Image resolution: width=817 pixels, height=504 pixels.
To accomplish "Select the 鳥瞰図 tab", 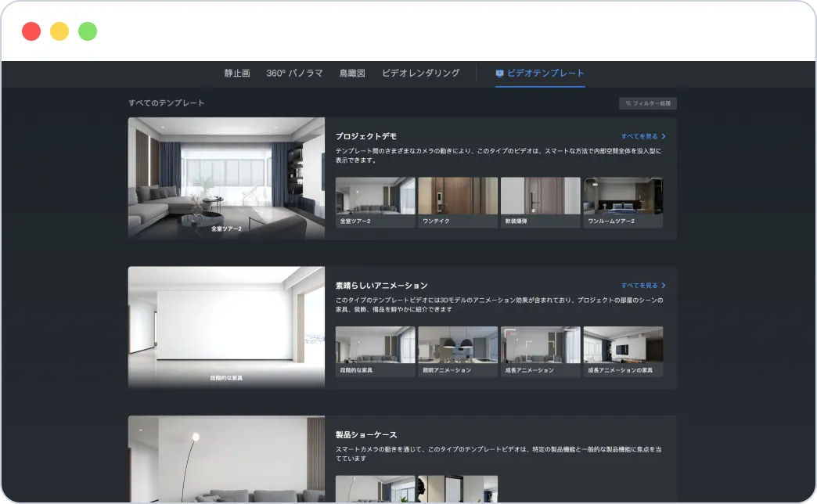I will pyautogui.click(x=352, y=74).
